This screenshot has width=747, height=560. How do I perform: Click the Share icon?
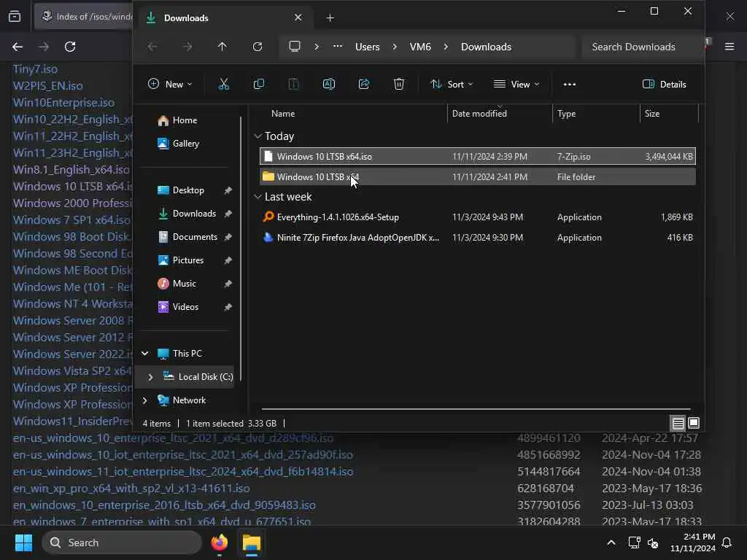364,85
